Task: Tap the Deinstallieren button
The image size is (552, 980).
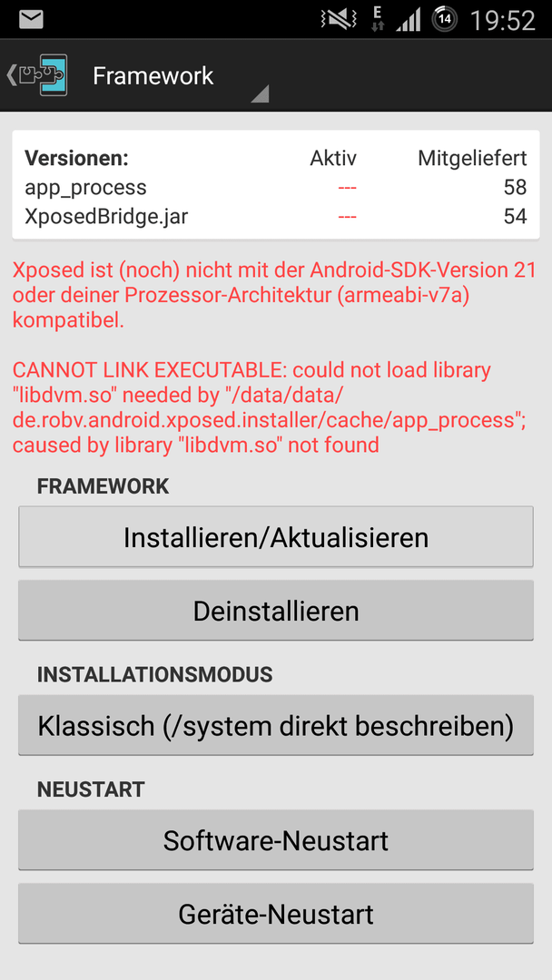Action: (276, 611)
